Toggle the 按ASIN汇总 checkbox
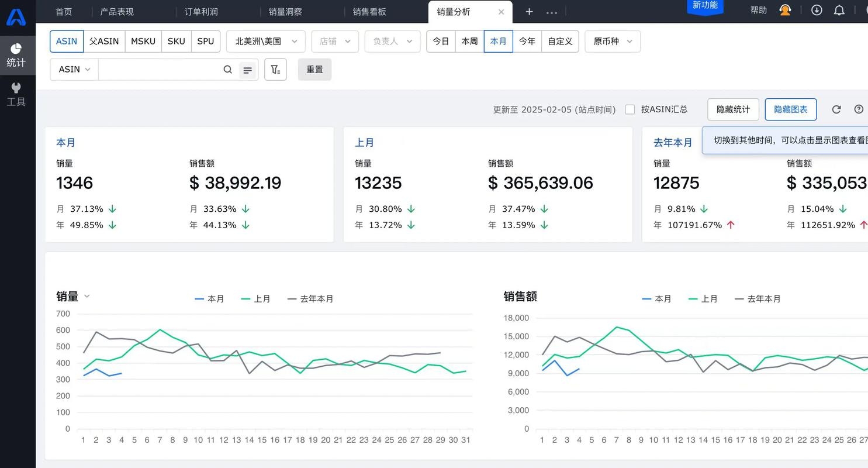The height and width of the screenshot is (468, 868). pyautogui.click(x=630, y=109)
